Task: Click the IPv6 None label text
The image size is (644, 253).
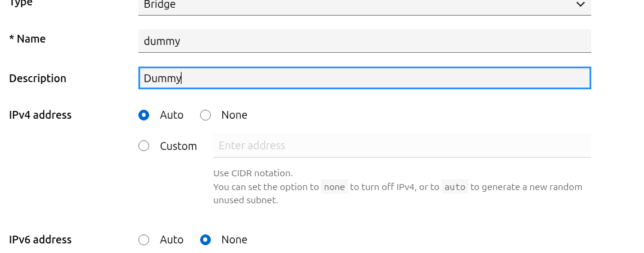Action: pyautogui.click(x=234, y=240)
